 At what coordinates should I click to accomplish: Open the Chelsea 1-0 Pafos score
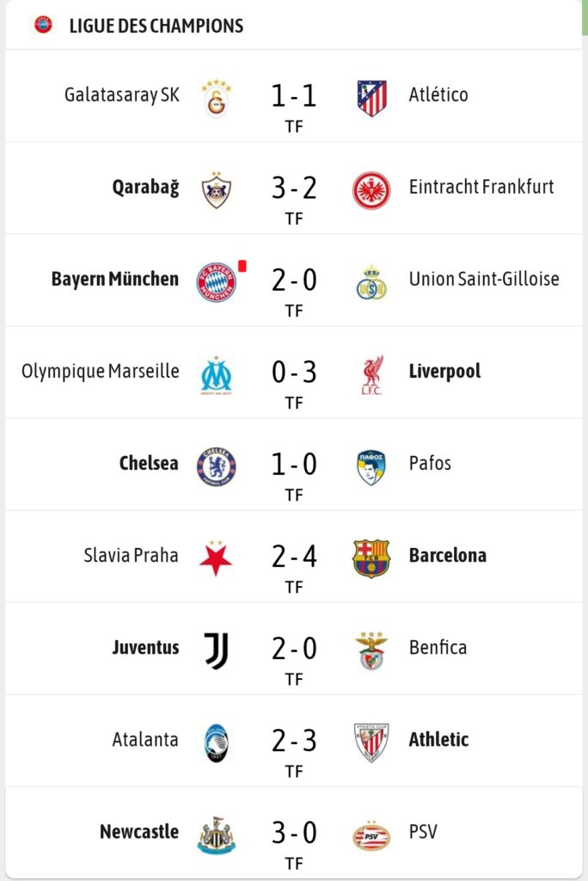click(x=294, y=465)
